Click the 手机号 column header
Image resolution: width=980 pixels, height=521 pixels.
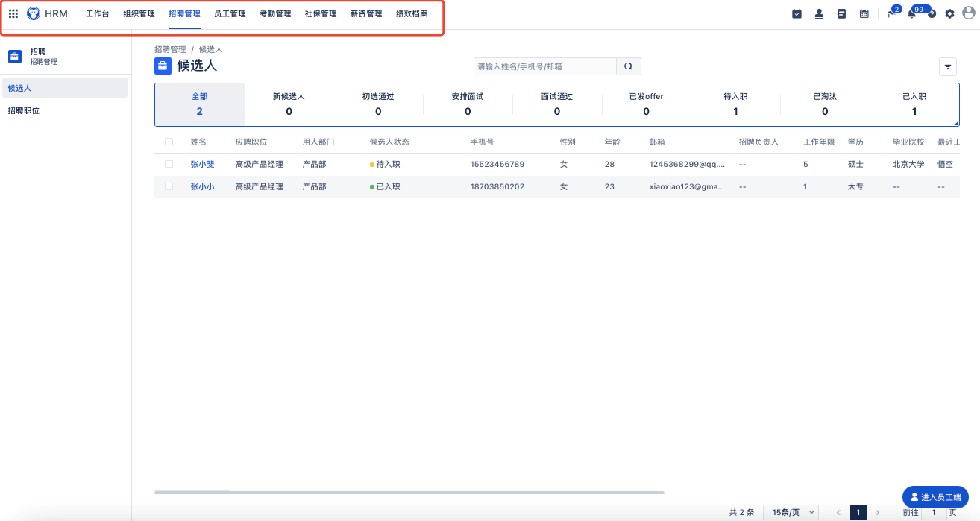click(482, 142)
